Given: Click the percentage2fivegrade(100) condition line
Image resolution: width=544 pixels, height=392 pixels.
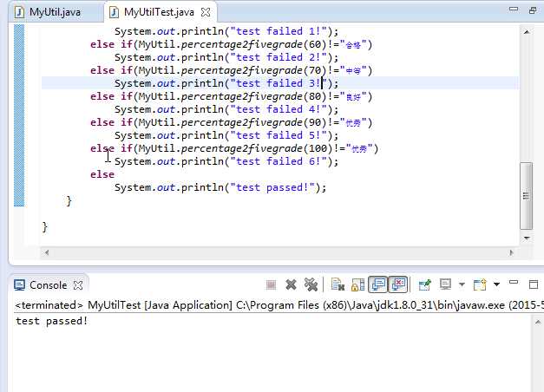Looking at the screenshot, I should tap(234, 148).
